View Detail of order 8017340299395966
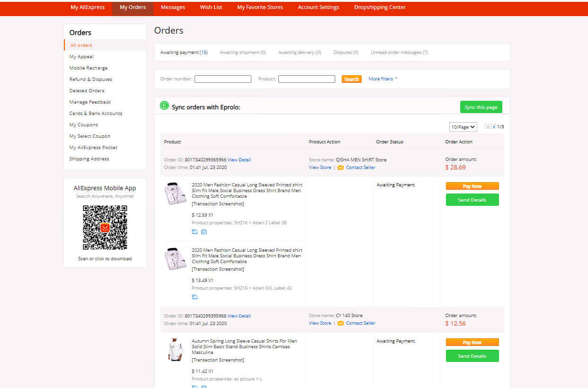The width and height of the screenshot is (588, 388). click(x=239, y=316)
